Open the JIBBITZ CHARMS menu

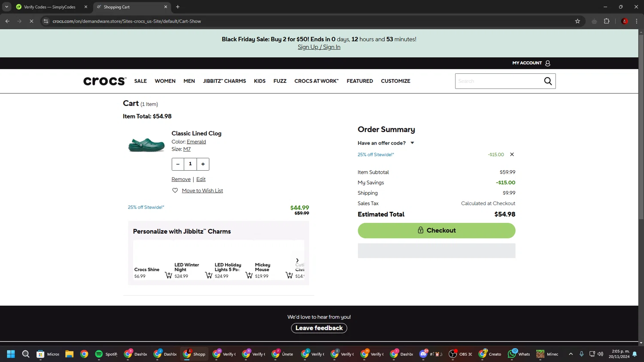tap(225, 81)
